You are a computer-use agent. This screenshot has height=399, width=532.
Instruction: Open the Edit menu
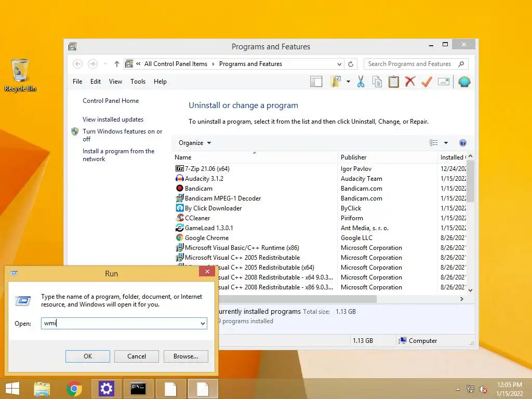click(x=96, y=82)
